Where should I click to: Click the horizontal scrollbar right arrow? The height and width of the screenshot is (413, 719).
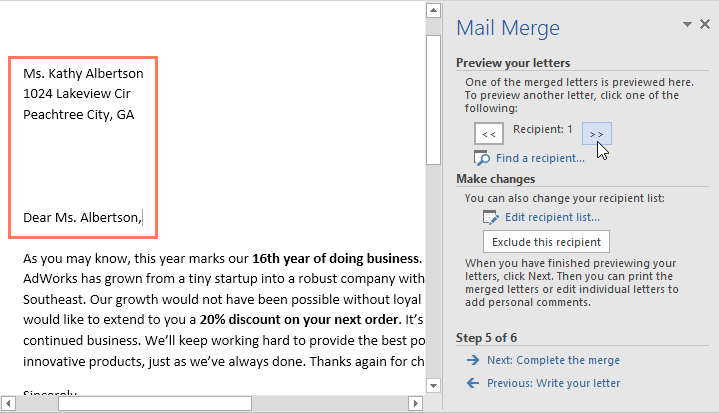coord(416,404)
